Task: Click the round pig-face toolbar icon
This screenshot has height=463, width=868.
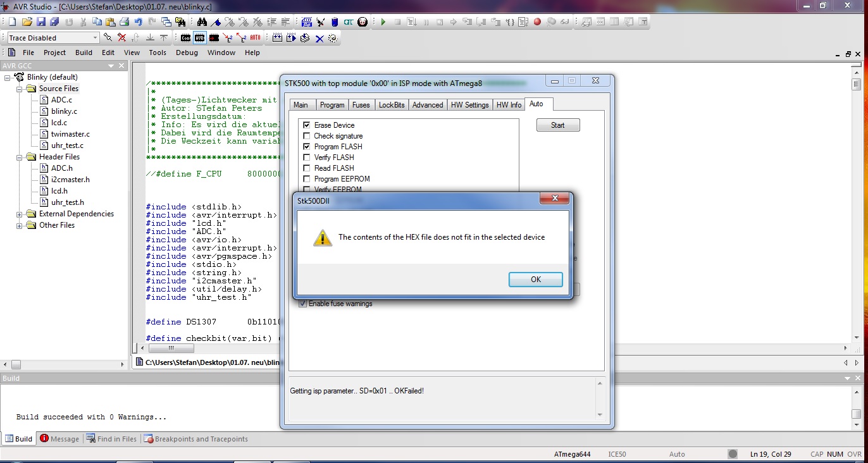Action: tap(363, 22)
